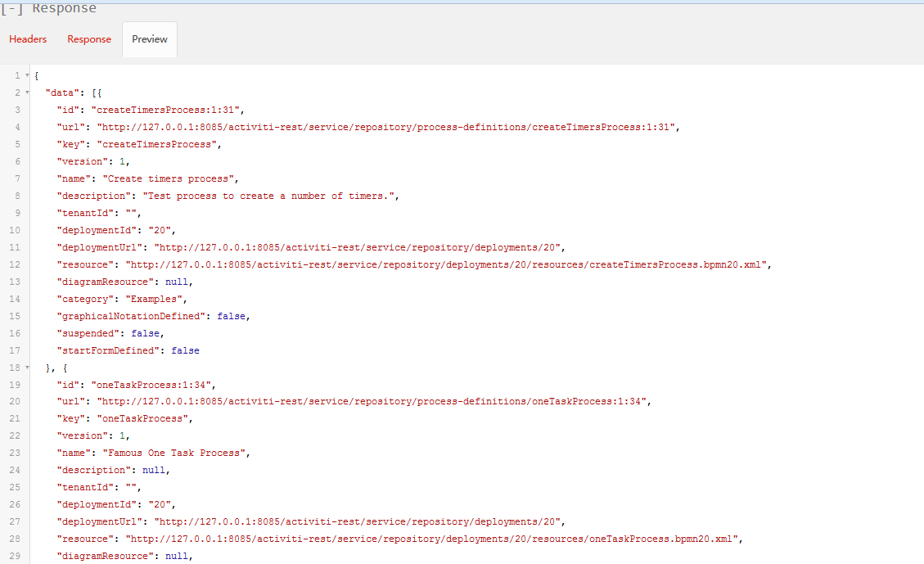This screenshot has height=564, width=924.
Task: Collapse the second object at line 18
Action: [x=27, y=368]
